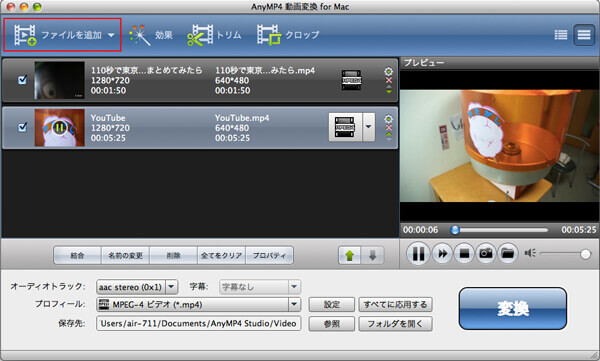Click the Properties (プロパティ) button
Image resolution: width=600 pixels, height=361 pixels.
[269, 255]
